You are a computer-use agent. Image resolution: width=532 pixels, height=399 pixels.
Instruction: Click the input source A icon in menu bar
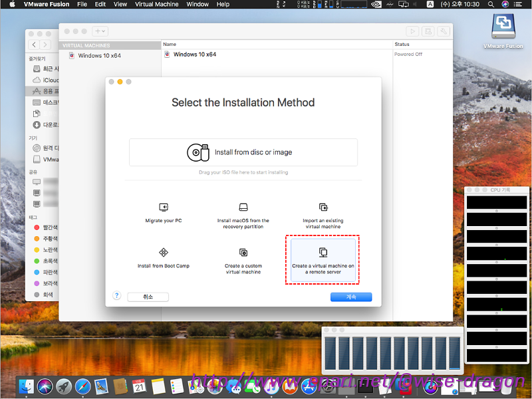[x=430, y=5]
